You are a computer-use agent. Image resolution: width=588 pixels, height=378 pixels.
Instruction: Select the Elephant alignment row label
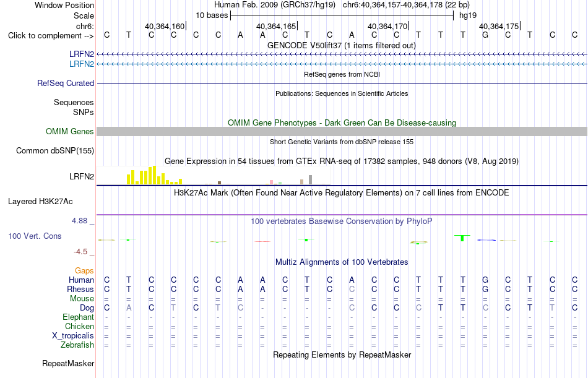78,317
